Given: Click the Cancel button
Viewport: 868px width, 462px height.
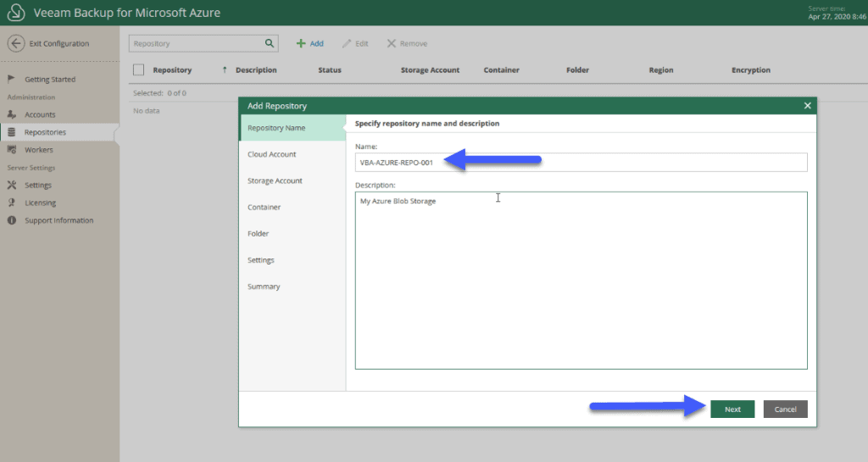Looking at the screenshot, I should [785, 409].
